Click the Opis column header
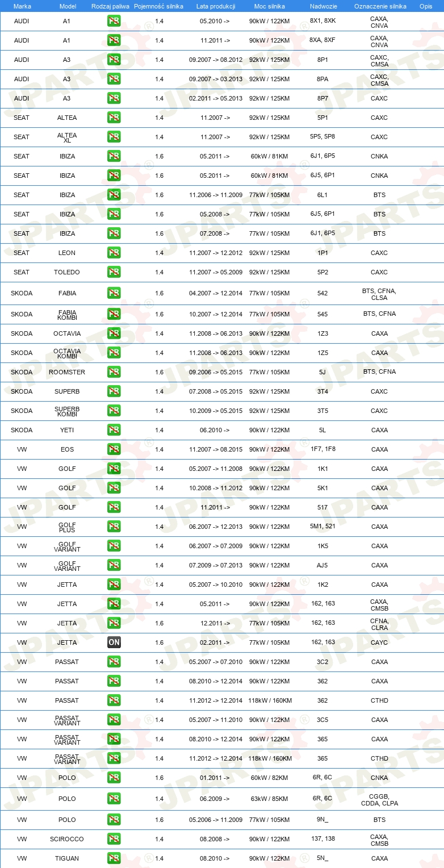Viewport: 444px width, 868px height. tap(425, 6)
